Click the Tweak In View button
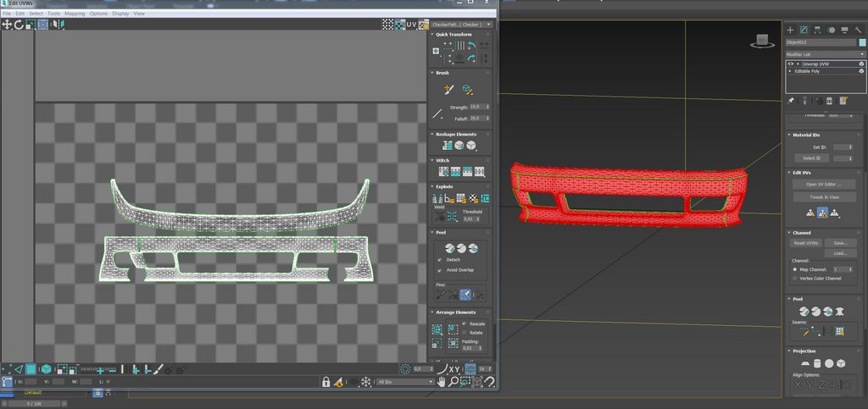Viewport: 868px width, 409px height. pyautogui.click(x=824, y=196)
